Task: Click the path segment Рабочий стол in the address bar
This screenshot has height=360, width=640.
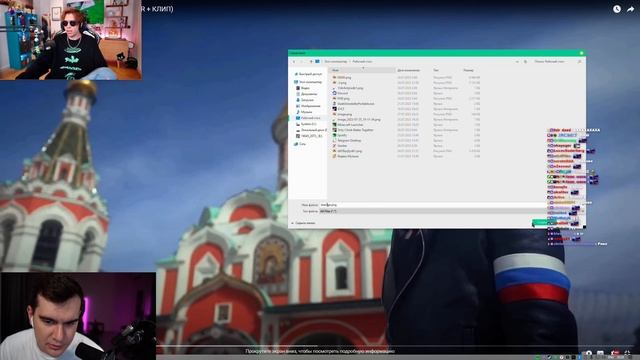Action: tap(362, 62)
